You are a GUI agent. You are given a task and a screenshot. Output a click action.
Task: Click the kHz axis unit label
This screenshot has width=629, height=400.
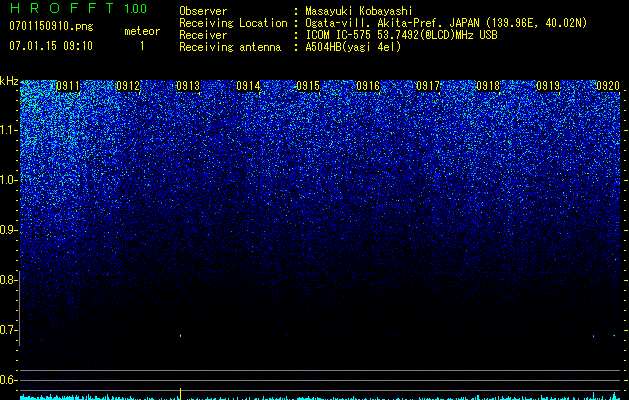click(x=9, y=81)
